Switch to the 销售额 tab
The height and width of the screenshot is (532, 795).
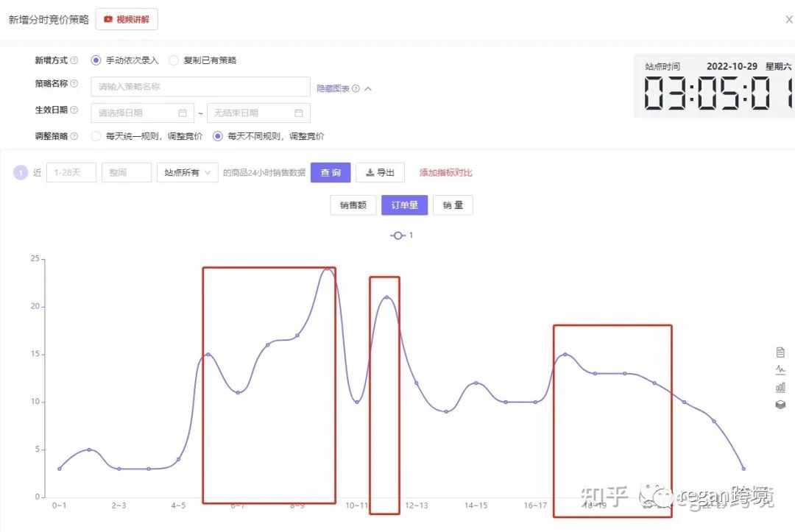click(x=353, y=205)
